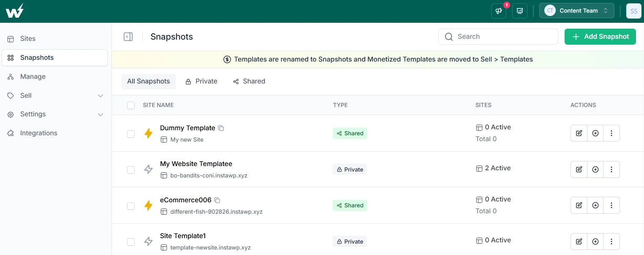This screenshot has width=644, height=255.
Task: Edit the Dummy Template snapshot
Action: coord(579,133)
